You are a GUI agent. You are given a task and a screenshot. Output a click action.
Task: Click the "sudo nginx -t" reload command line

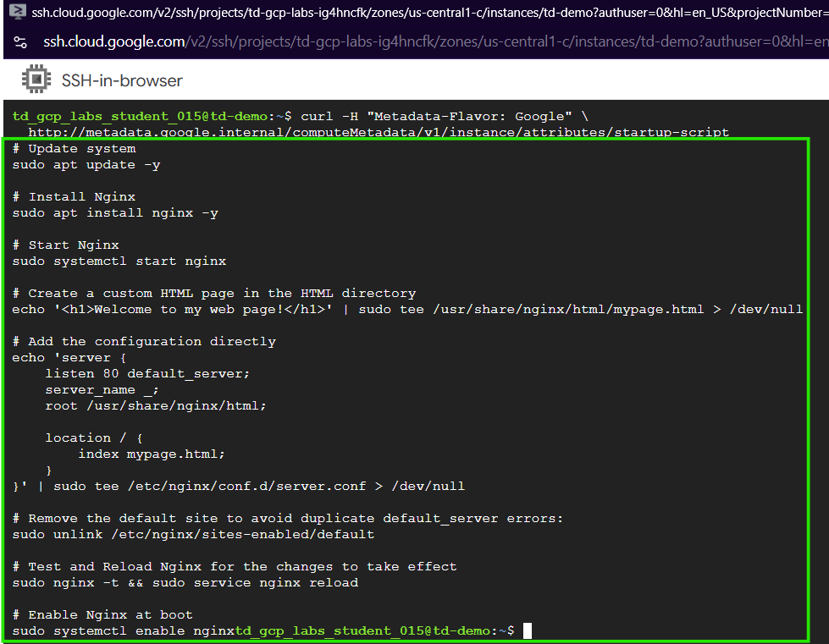click(185, 582)
